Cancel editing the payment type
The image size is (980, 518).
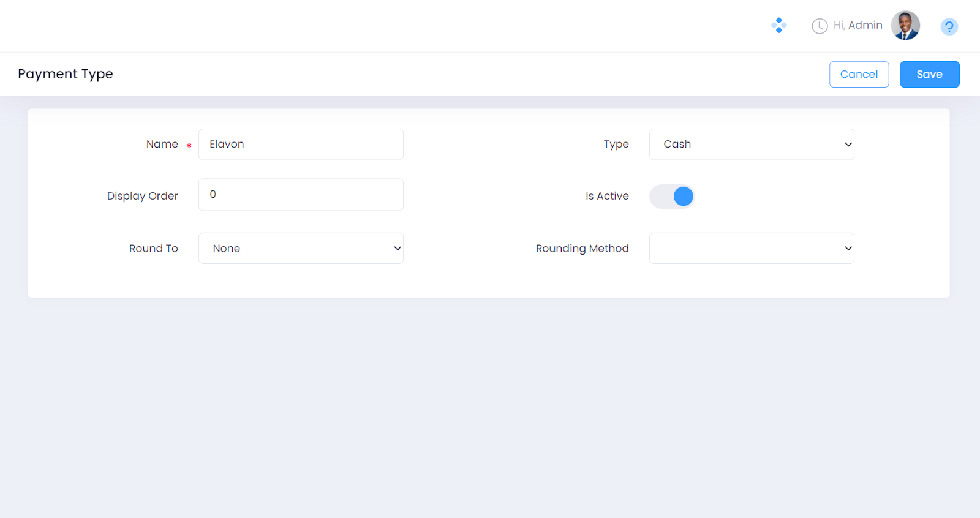click(x=859, y=74)
